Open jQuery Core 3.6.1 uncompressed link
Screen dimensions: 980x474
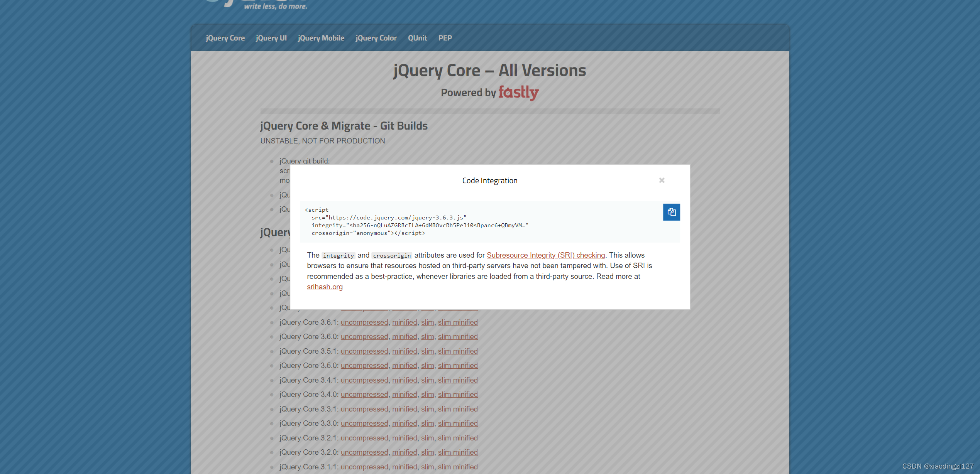point(364,322)
